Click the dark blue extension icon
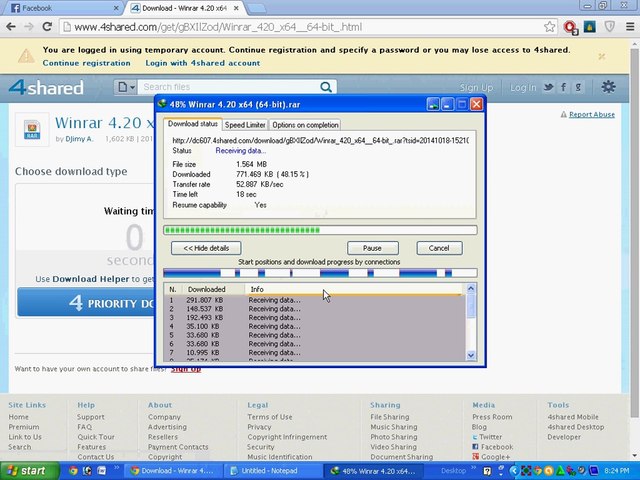This screenshot has width=640, height=480. tap(589, 27)
